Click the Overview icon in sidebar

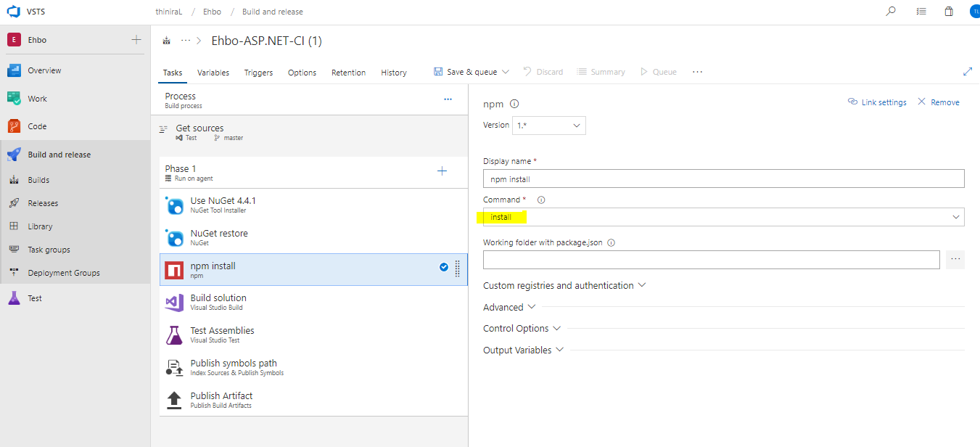[x=14, y=70]
